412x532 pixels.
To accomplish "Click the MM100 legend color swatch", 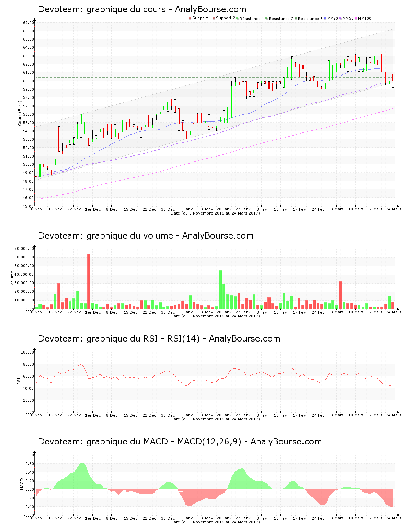I will [356, 18].
